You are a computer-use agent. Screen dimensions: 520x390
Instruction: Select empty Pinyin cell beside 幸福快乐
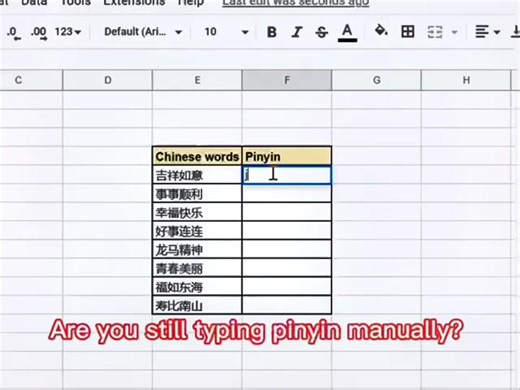pyautogui.click(x=287, y=212)
